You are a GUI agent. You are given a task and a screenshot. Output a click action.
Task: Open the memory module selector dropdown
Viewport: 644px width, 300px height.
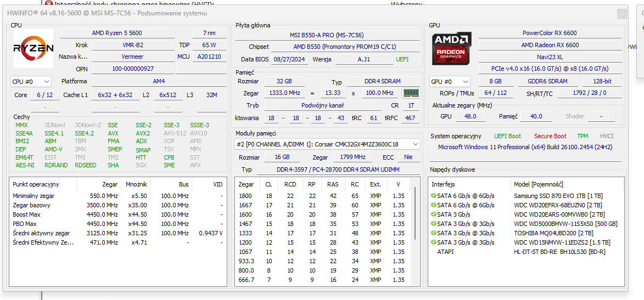[x=327, y=144]
